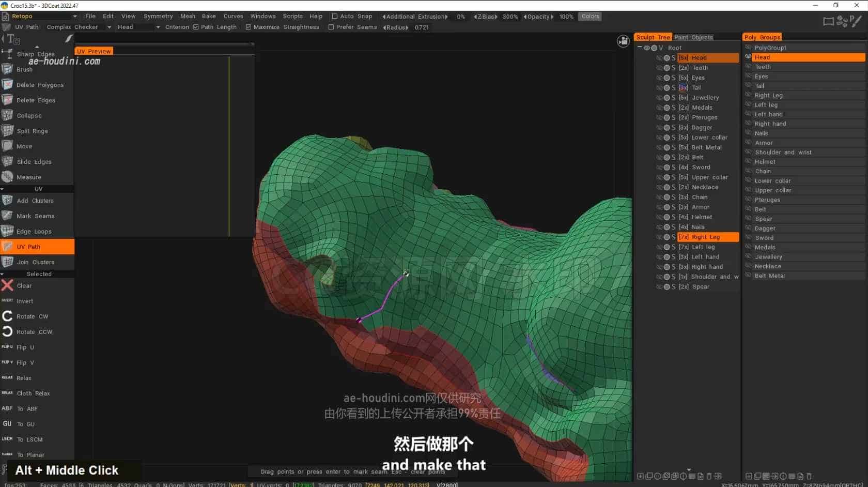Adjust the Opacity slider value
Viewport: 868px width, 487px height.
[x=566, y=17]
